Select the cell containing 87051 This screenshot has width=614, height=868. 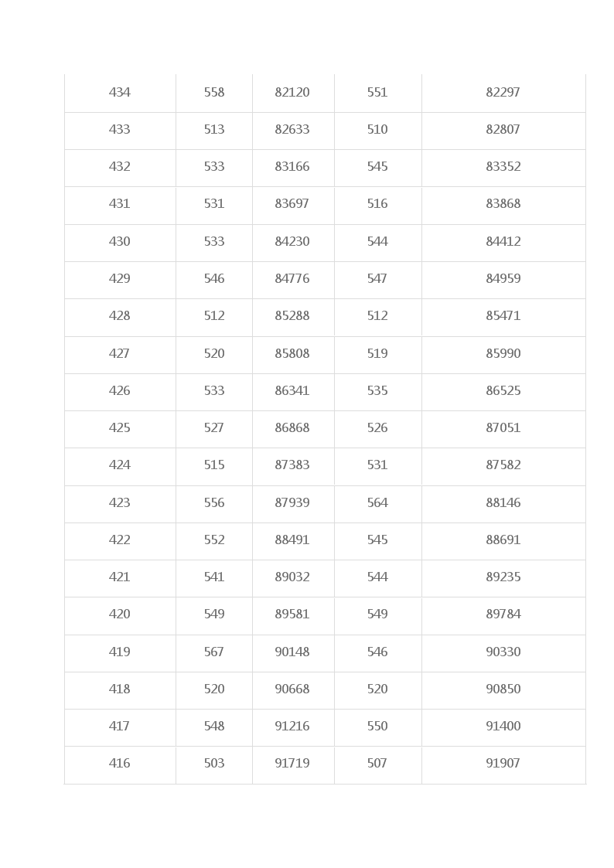point(503,428)
